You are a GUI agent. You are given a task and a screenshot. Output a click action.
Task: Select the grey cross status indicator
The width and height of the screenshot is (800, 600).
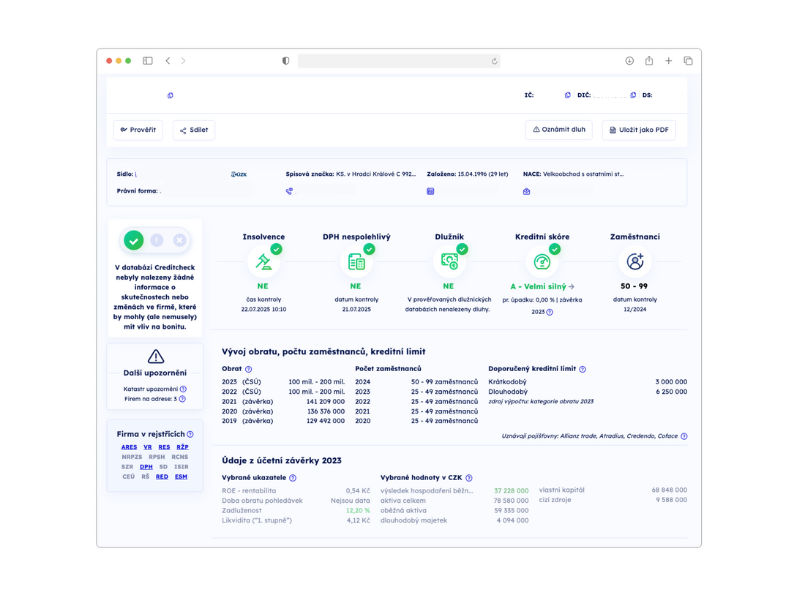(x=179, y=240)
